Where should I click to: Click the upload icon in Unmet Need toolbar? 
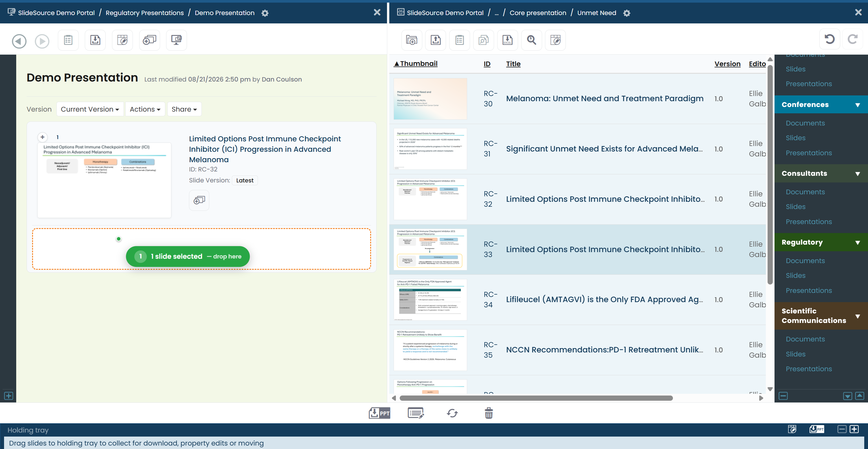click(x=436, y=40)
